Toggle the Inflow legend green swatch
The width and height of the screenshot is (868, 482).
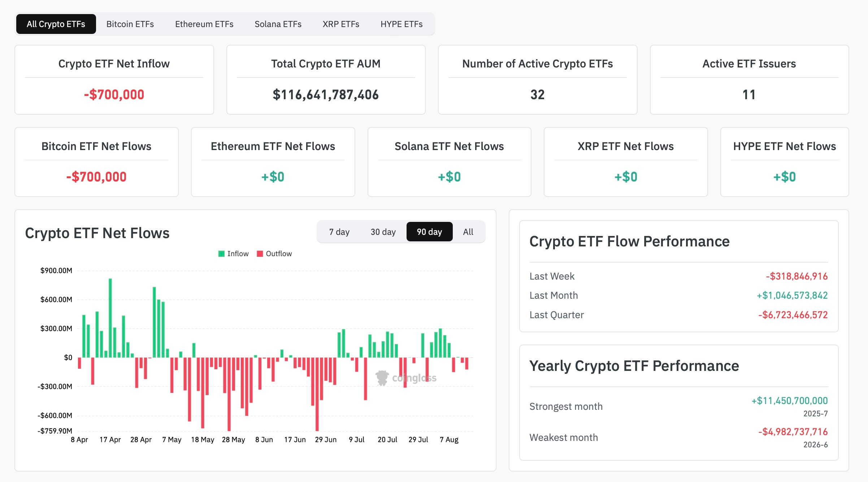[222, 254]
